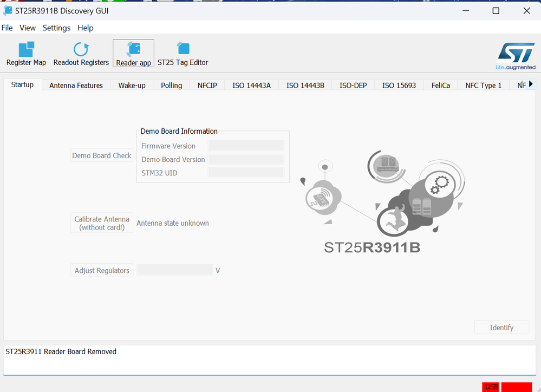
Task: Click the ST life.augmented logo
Action: [x=516, y=56]
